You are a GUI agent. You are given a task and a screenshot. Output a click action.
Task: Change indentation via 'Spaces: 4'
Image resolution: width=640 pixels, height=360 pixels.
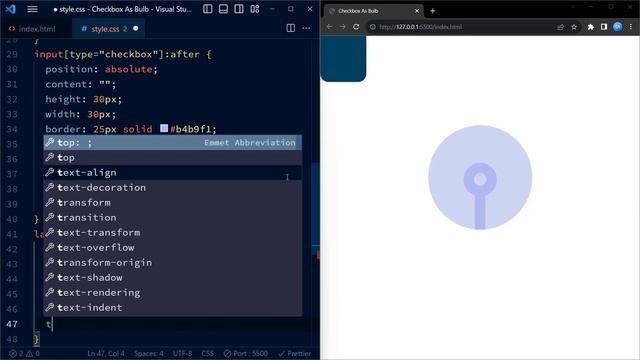149,353
